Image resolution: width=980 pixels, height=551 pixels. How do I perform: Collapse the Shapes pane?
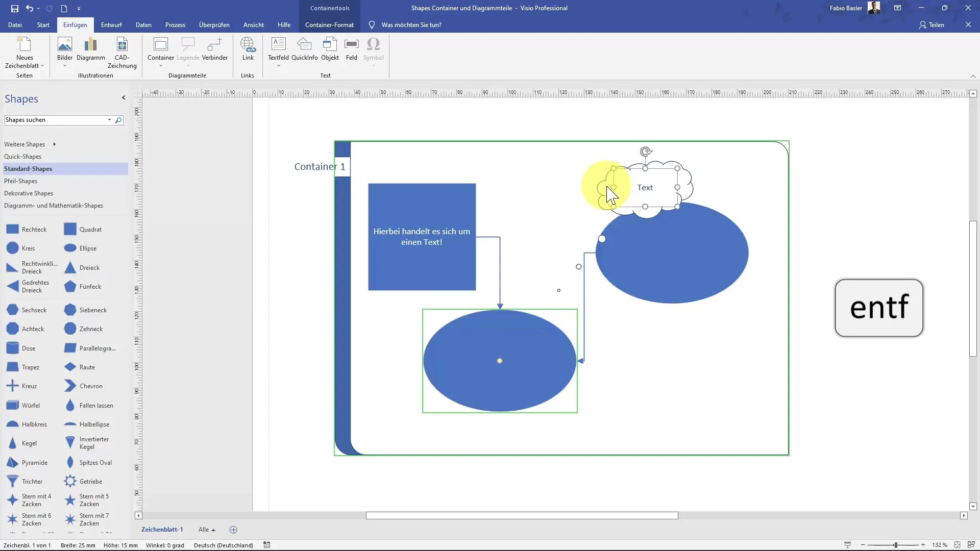point(124,97)
